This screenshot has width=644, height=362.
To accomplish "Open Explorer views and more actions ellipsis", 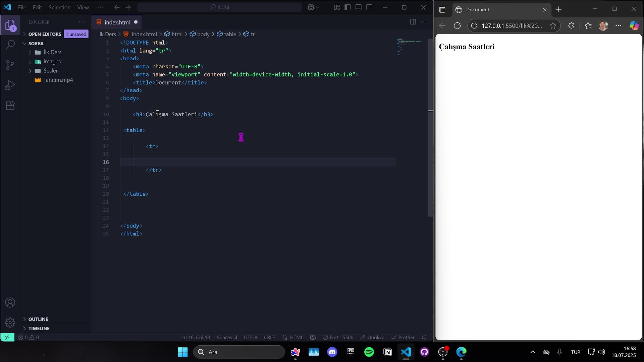I will 82,22.
